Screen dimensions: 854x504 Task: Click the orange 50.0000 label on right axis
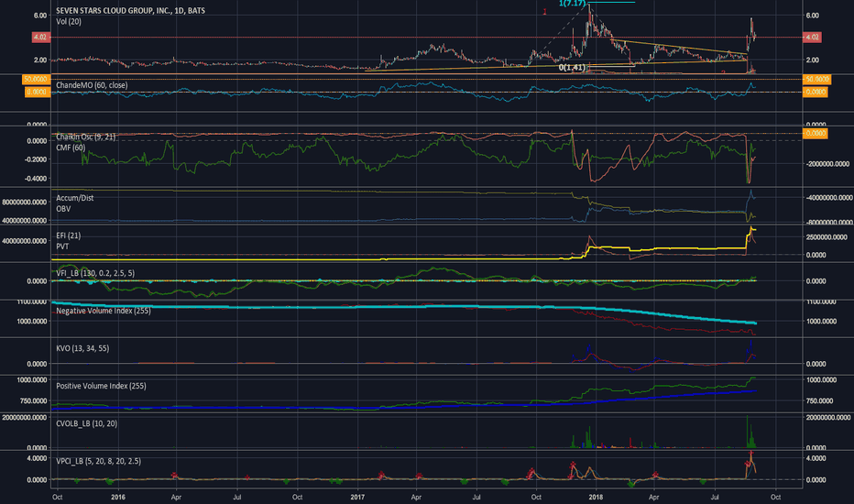816,79
